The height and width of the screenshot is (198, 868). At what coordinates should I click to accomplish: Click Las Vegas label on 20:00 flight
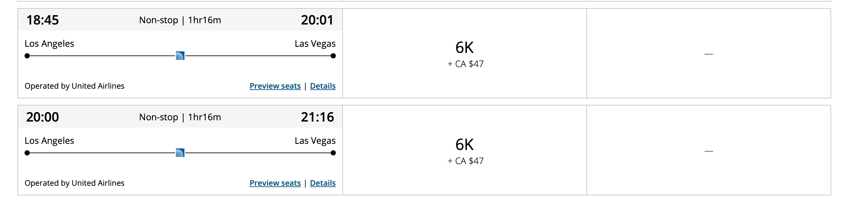(315, 141)
